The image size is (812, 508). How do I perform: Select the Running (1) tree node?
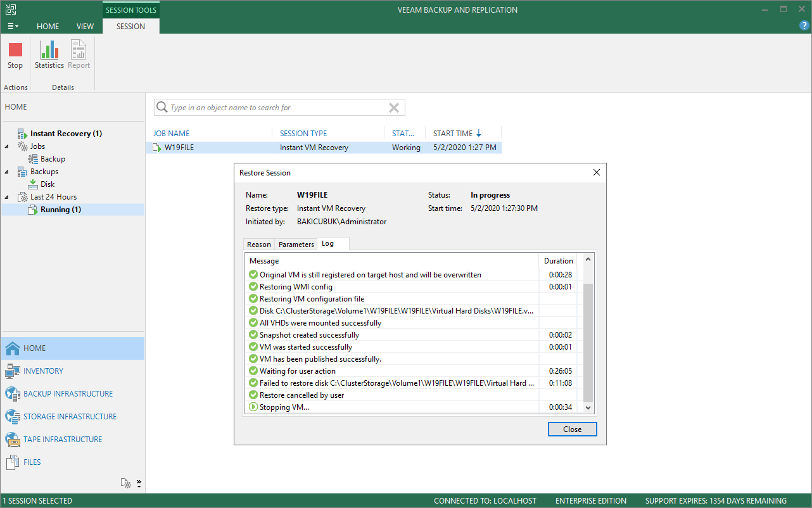[61, 210]
